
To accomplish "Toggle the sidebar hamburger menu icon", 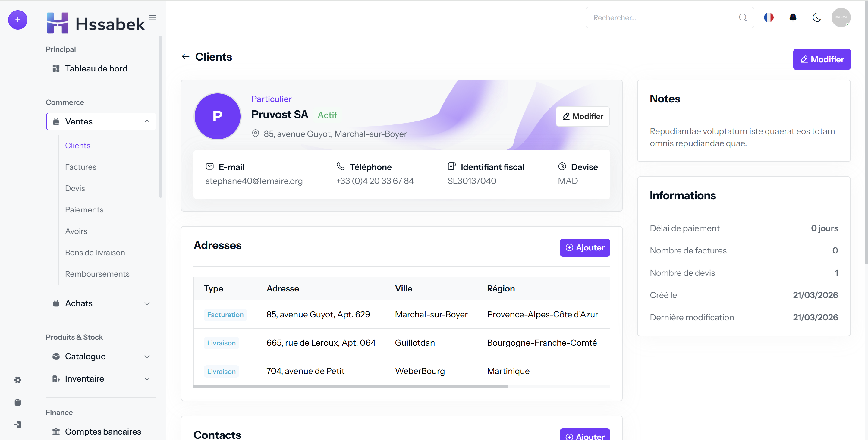I will click(153, 17).
